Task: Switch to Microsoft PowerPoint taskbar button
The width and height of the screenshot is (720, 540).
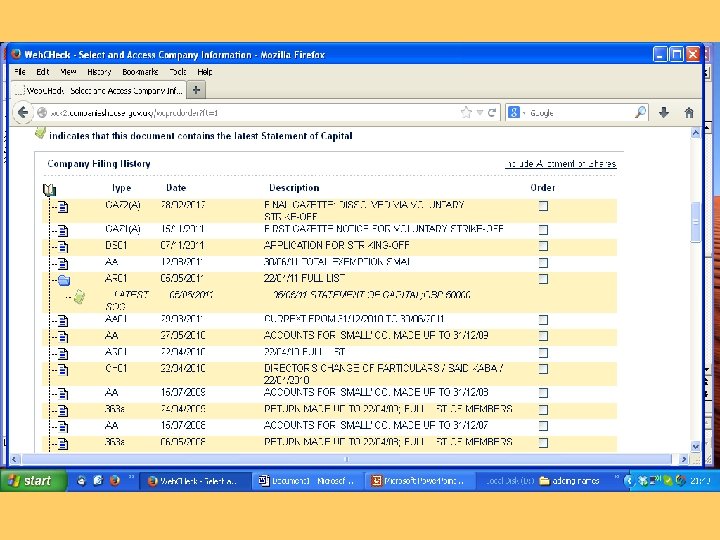Action: point(419,481)
